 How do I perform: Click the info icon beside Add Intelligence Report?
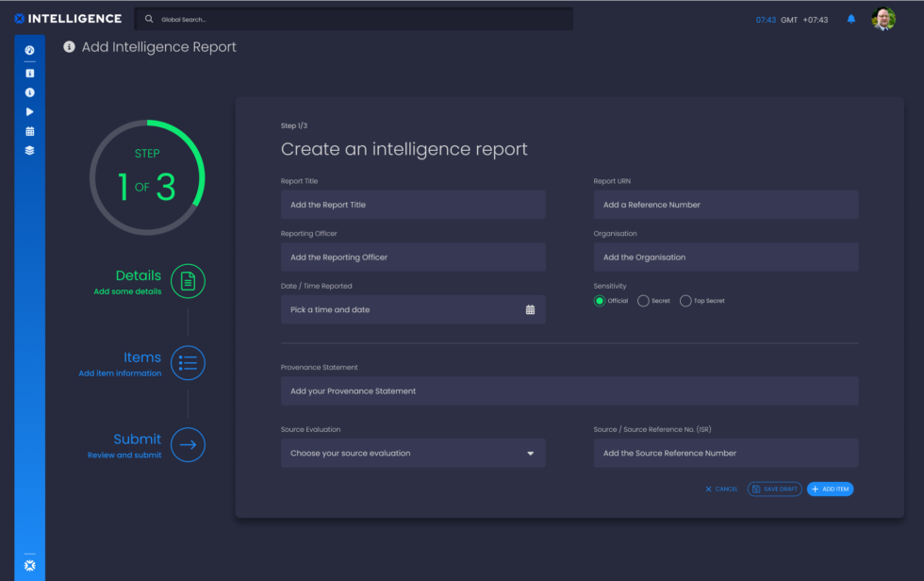70,46
